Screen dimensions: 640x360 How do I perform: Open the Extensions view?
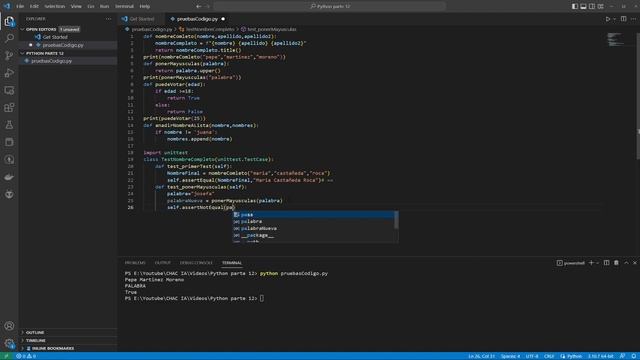point(9,107)
